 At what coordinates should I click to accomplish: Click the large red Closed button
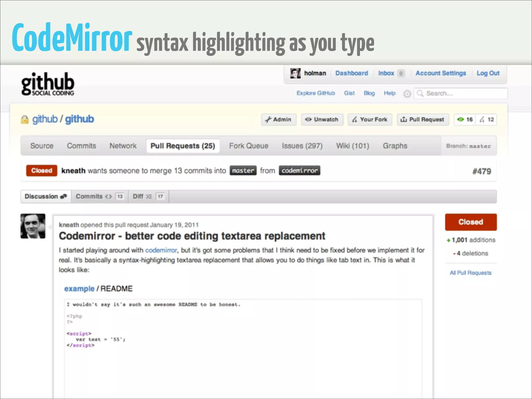coord(471,222)
